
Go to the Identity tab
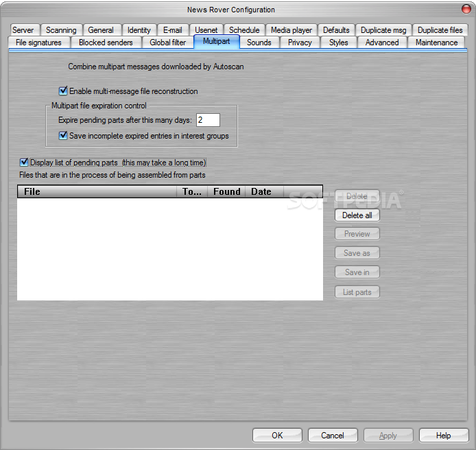139,30
